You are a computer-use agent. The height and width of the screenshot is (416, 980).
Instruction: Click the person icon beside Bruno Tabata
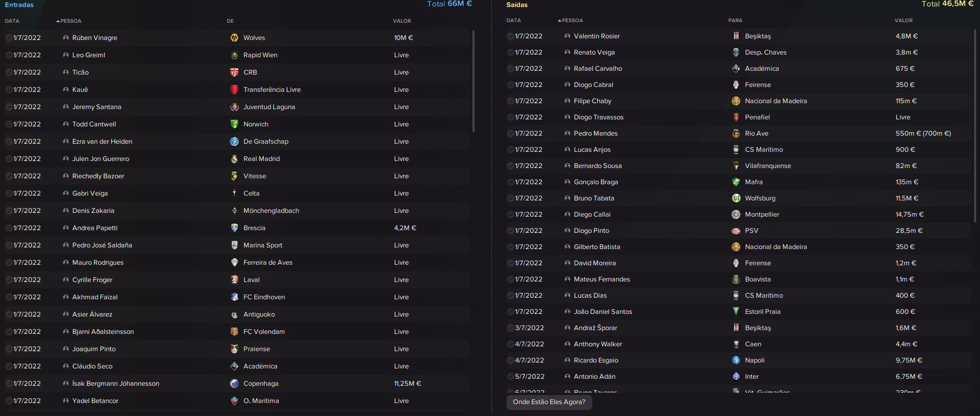pyautogui.click(x=567, y=198)
